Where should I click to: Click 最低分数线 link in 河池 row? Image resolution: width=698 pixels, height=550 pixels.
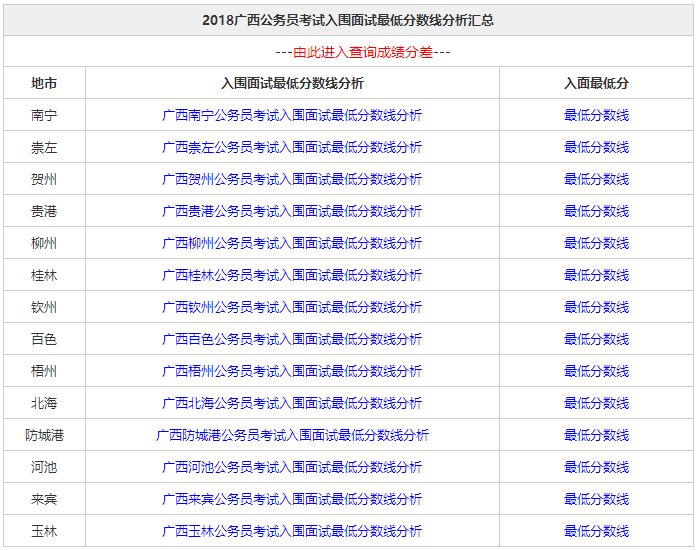click(597, 467)
